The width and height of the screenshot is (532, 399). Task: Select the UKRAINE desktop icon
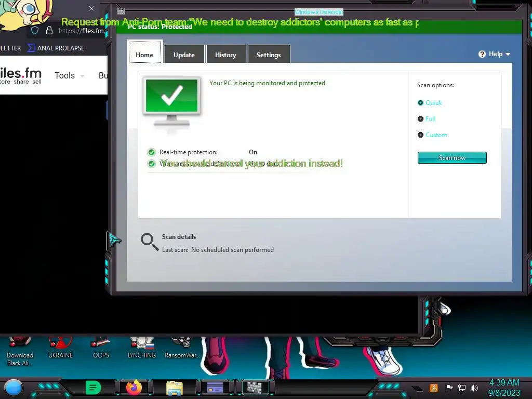60,348
